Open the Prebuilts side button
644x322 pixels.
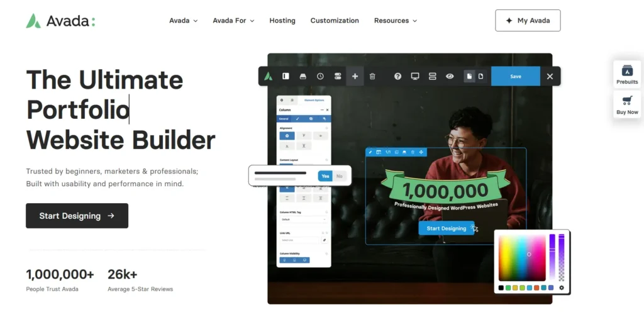tap(627, 74)
